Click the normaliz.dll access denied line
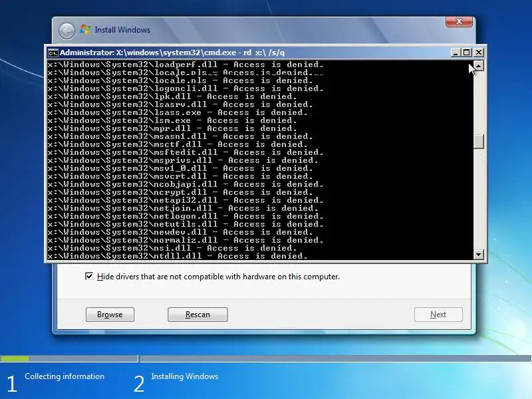The width and height of the screenshot is (532, 399). pos(186,240)
